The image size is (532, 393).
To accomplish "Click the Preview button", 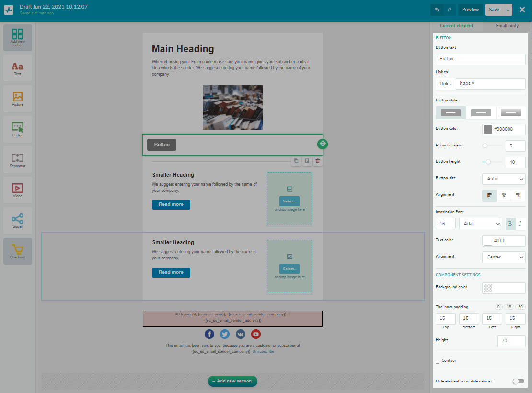I will click(470, 10).
